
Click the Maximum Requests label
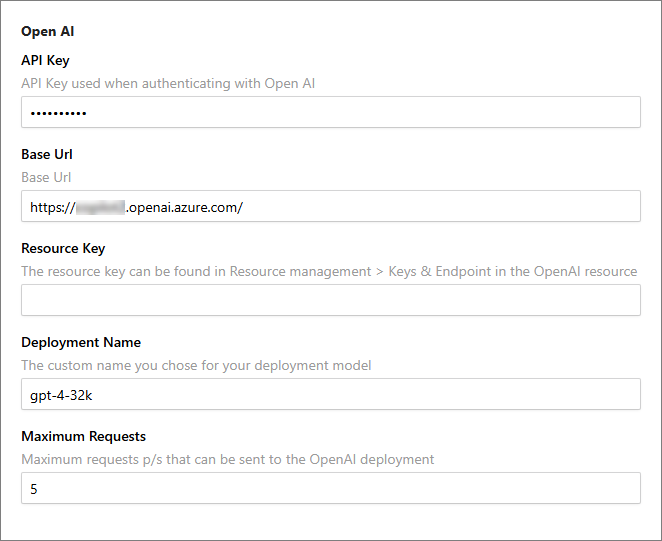coord(84,436)
